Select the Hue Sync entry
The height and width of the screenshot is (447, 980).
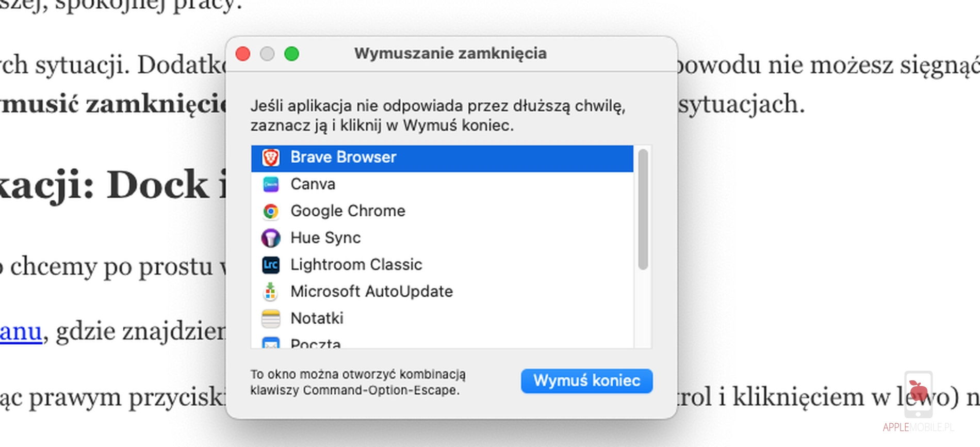click(x=325, y=238)
